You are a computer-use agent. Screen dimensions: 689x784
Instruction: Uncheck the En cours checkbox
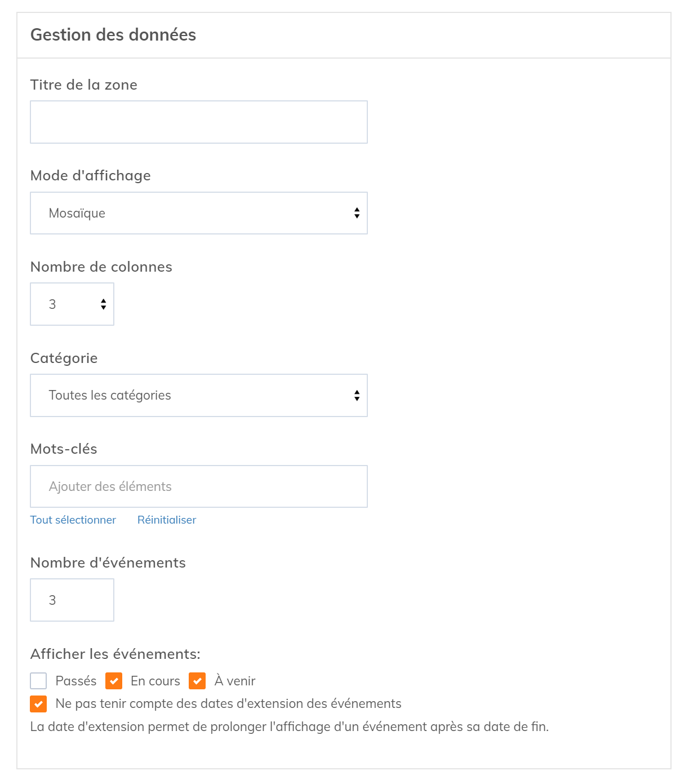click(x=114, y=681)
